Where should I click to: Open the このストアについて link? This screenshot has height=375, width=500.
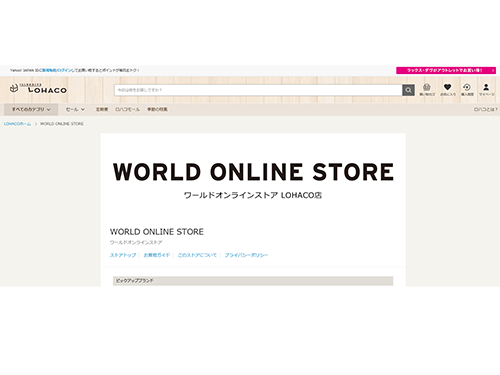pos(197,255)
